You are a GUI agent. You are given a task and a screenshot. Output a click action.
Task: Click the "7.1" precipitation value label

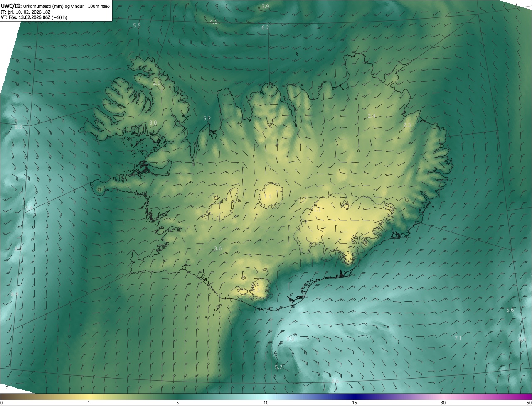pyautogui.click(x=458, y=338)
